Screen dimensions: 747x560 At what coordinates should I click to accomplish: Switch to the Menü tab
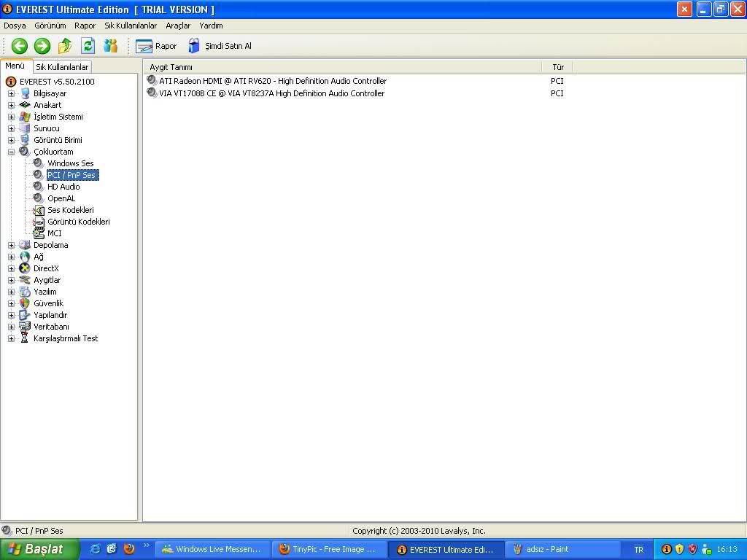click(15, 66)
